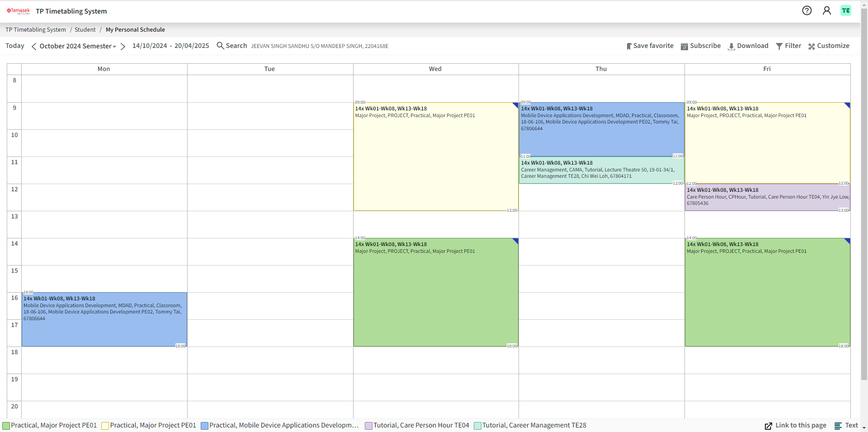Navigate to TP Timetabling System breadcrumb
The image size is (868, 432).
pyautogui.click(x=36, y=30)
